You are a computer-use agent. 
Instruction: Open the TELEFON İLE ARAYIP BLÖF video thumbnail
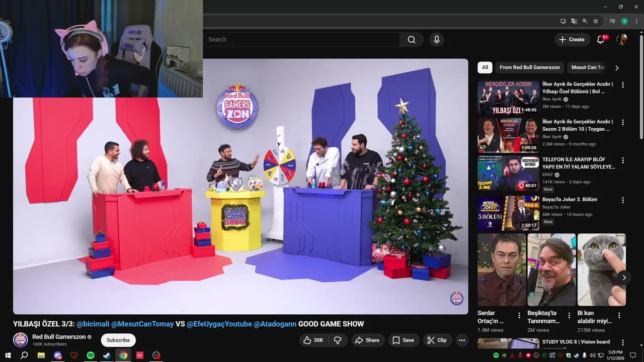click(508, 173)
